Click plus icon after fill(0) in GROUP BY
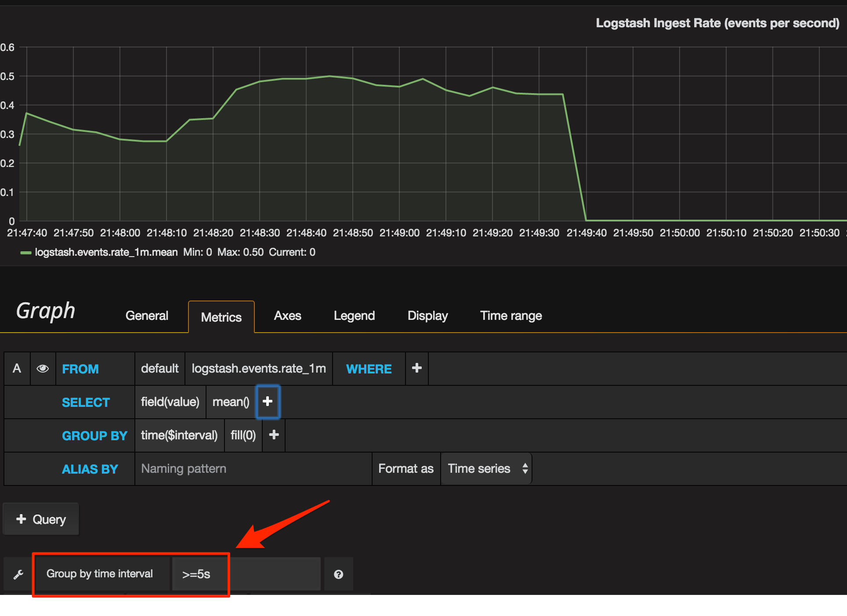Screen dimensions: 847x616 (x=274, y=435)
